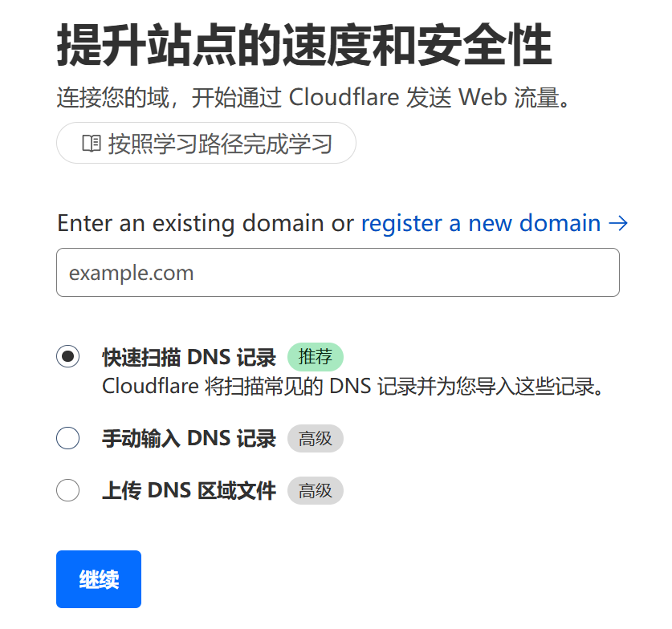The width and height of the screenshot is (672, 629).
Task: Click the blue 继续 button
Action: [x=99, y=579]
